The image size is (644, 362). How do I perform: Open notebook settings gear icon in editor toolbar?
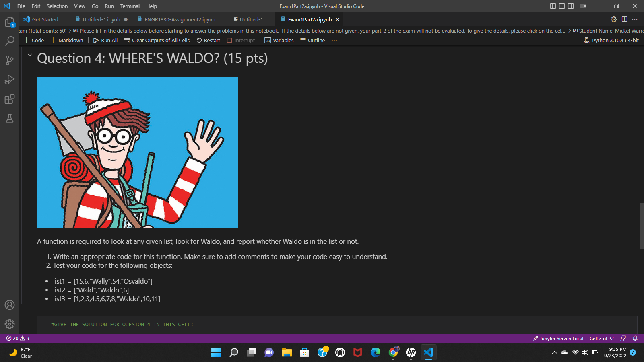(613, 19)
